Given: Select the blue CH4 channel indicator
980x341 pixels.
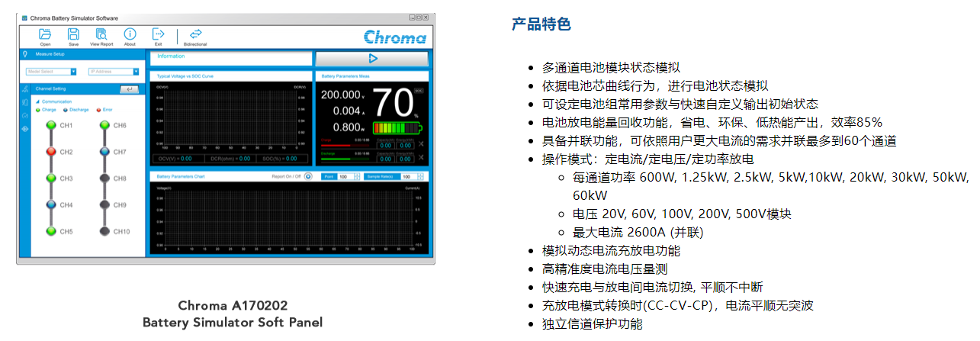Looking at the screenshot, I should tap(51, 205).
